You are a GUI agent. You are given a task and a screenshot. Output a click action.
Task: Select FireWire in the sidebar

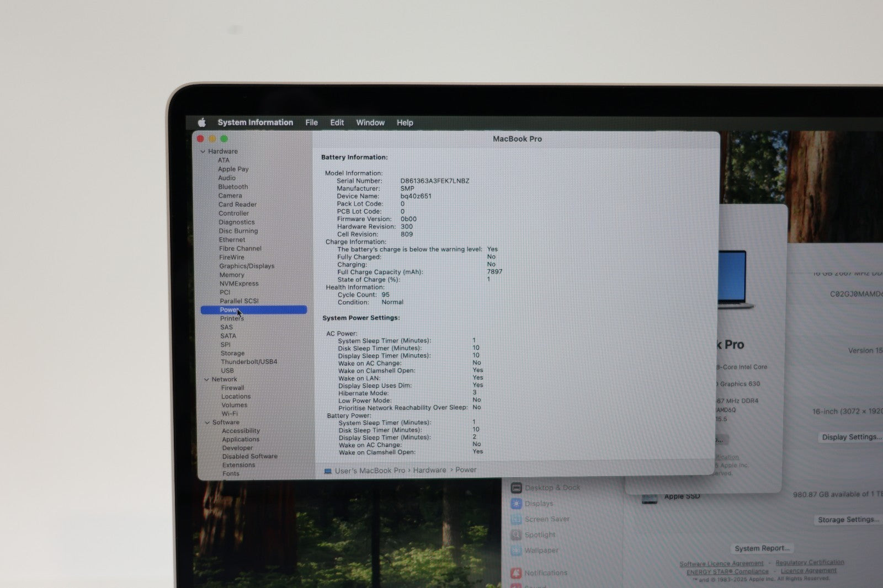pyautogui.click(x=232, y=257)
